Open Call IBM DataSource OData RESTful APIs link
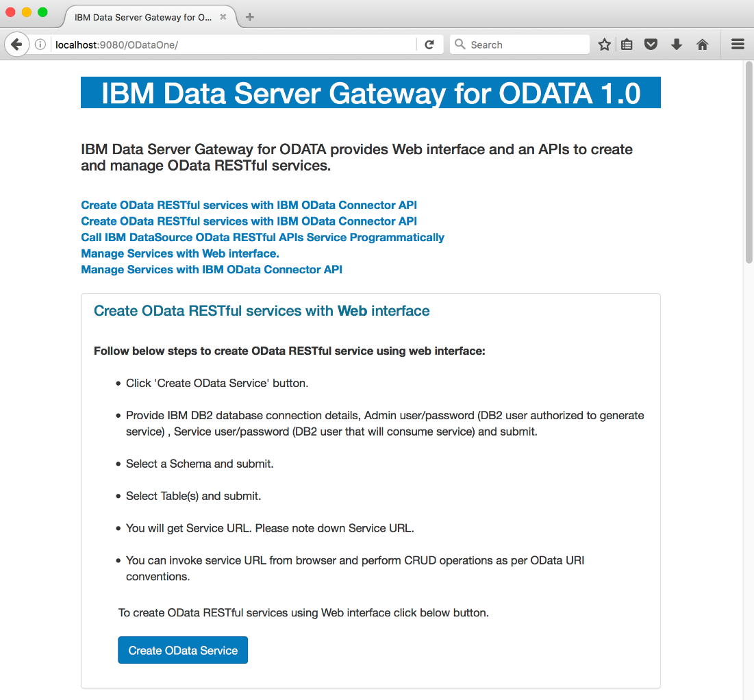754x700 pixels. coord(262,237)
